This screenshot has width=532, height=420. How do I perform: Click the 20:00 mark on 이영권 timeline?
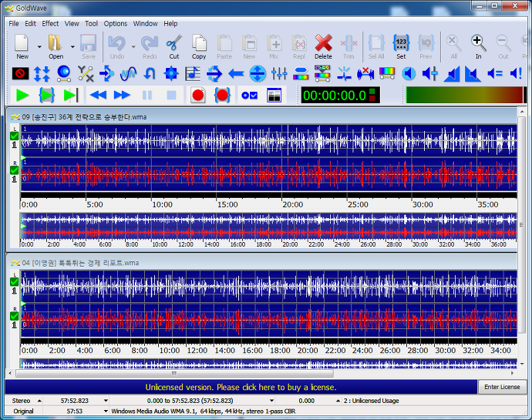(308, 351)
